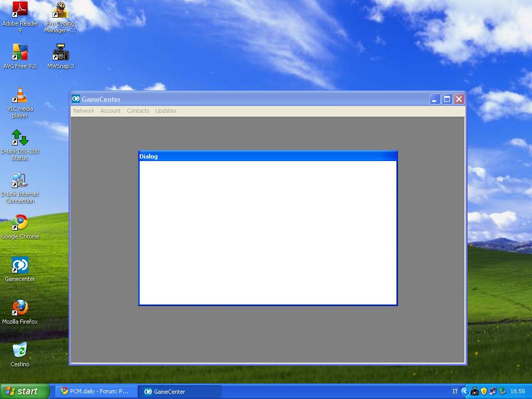Image resolution: width=532 pixels, height=399 pixels.
Task: Expand hidden system tray icons
Action: point(465,392)
